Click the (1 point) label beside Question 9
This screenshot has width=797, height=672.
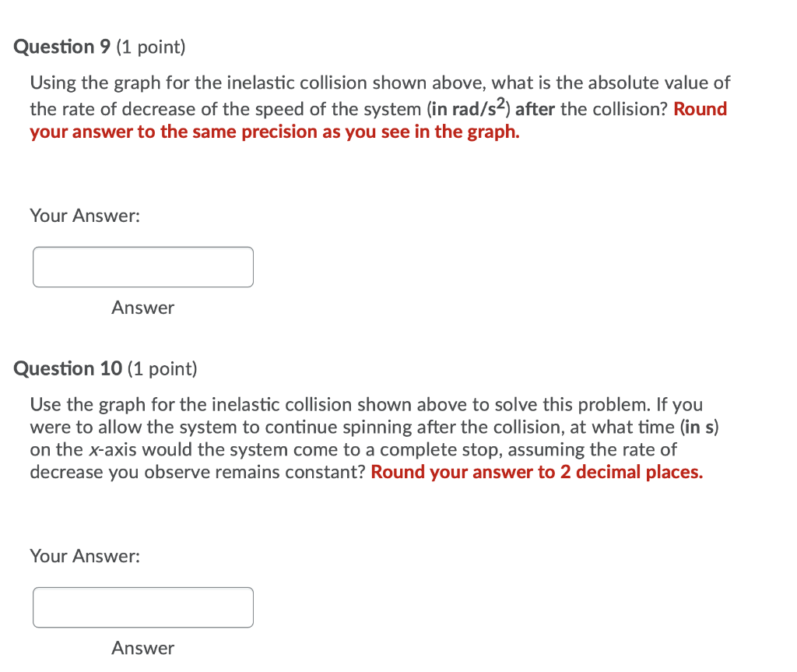click(x=151, y=47)
